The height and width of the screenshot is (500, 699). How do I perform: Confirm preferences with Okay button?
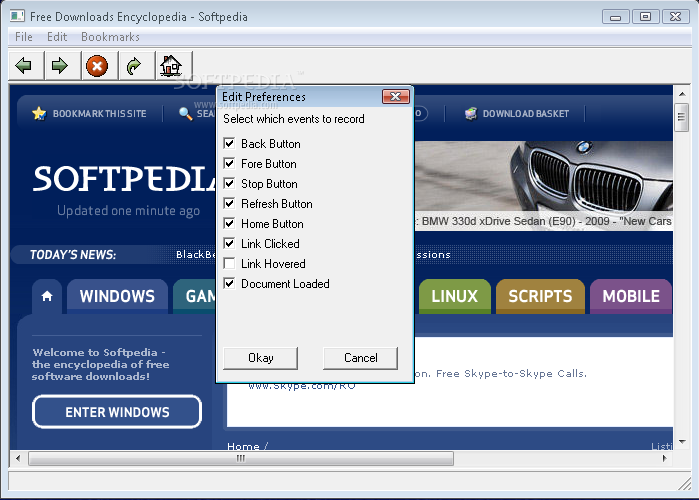[x=260, y=358]
